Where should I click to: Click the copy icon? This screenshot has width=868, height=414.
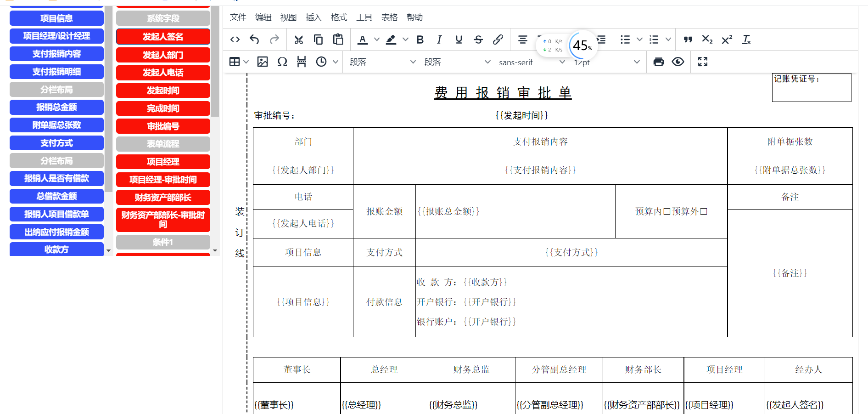pyautogui.click(x=318, y=40)
